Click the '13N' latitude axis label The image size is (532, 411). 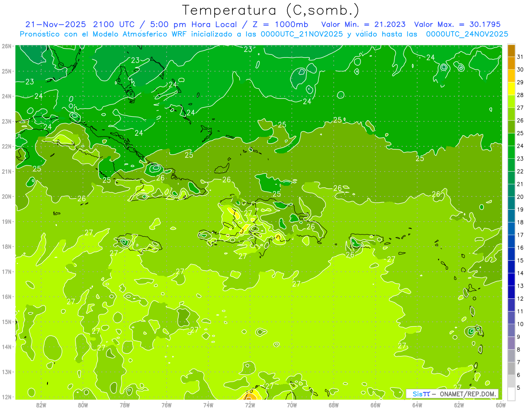point(7,372)
